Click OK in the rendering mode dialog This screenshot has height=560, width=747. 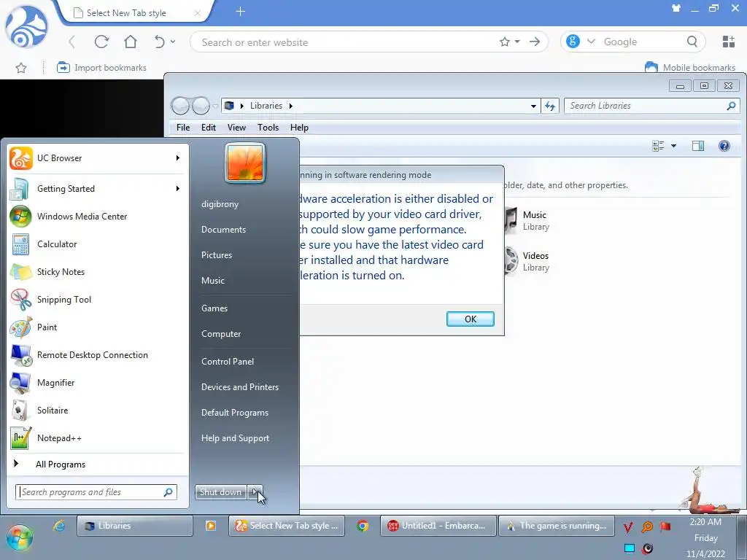(x=471, y=319)
